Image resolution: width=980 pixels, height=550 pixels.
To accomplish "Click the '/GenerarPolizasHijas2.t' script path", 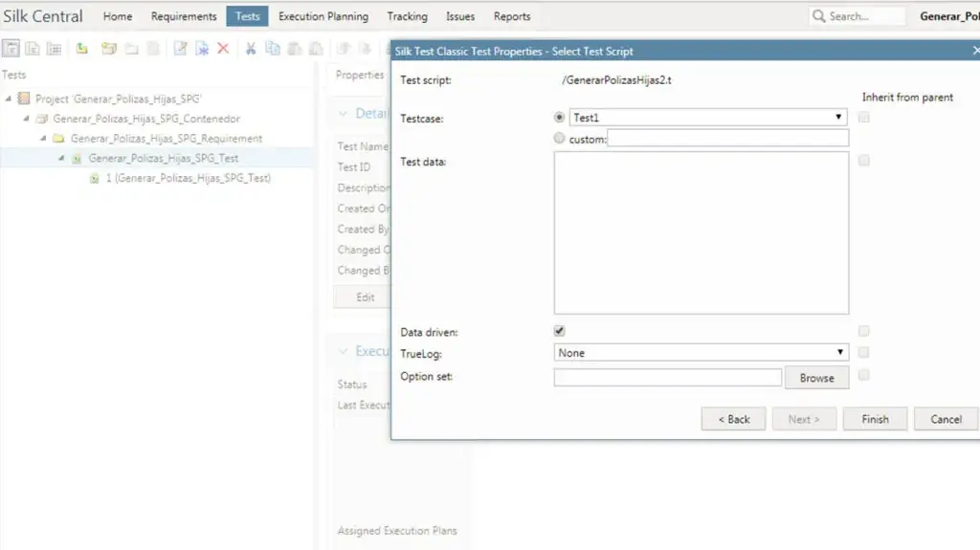I will 616,80.
